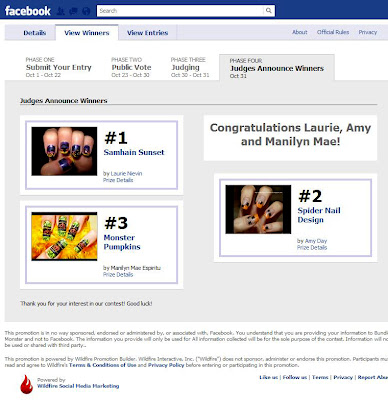The height and width of the screenshot is (400, 388).
Task: Open the messages icon in header
Action: [73, 11]
